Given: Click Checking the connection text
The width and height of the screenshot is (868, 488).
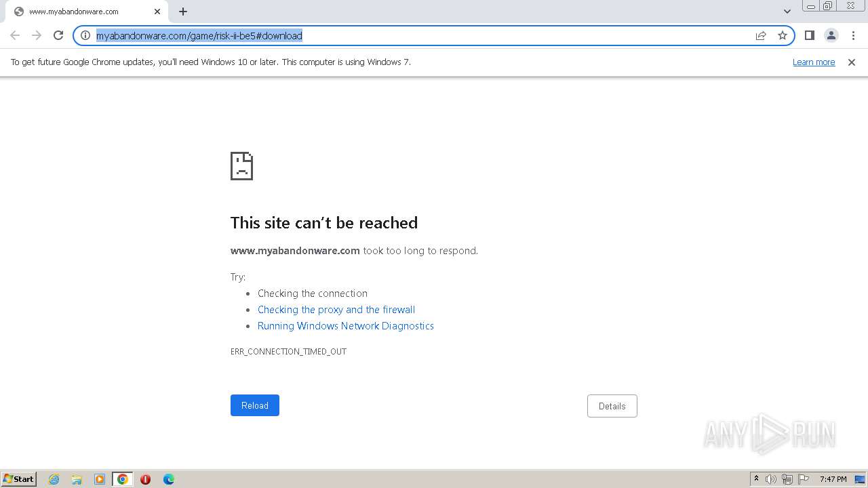Looking at the screenshot, I should coord(313,293).
